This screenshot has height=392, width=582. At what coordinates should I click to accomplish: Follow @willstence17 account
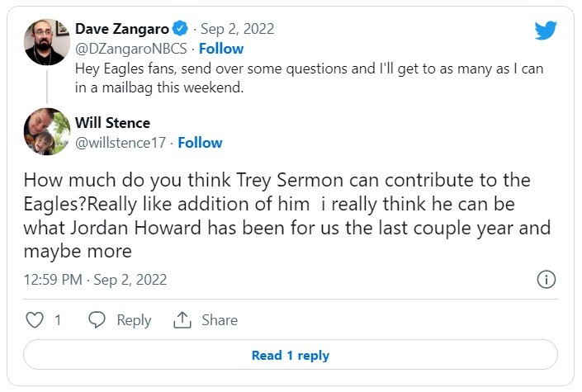point(201,143)
